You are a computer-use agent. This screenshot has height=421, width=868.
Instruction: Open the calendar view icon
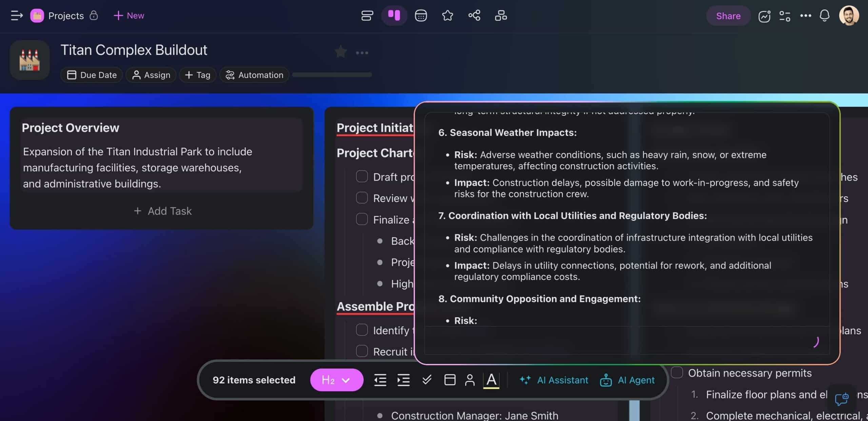pyautogui.click(x=421, y=16)
